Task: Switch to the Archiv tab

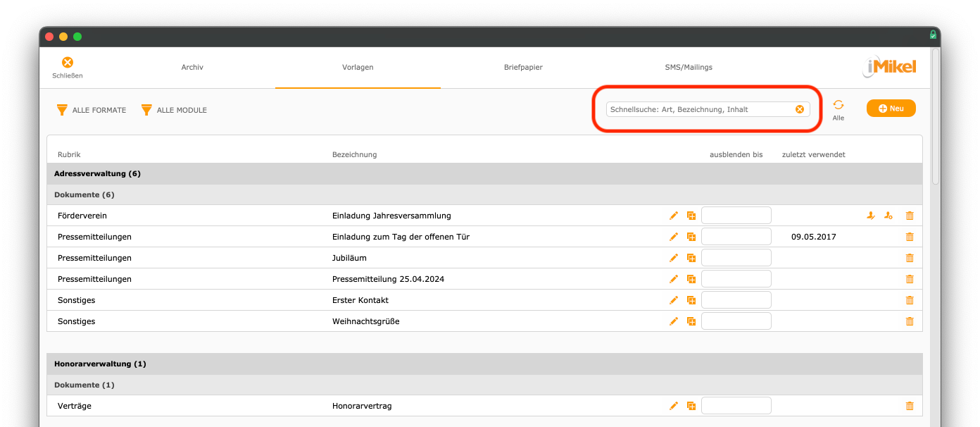Action: click(x=192, y=68)
